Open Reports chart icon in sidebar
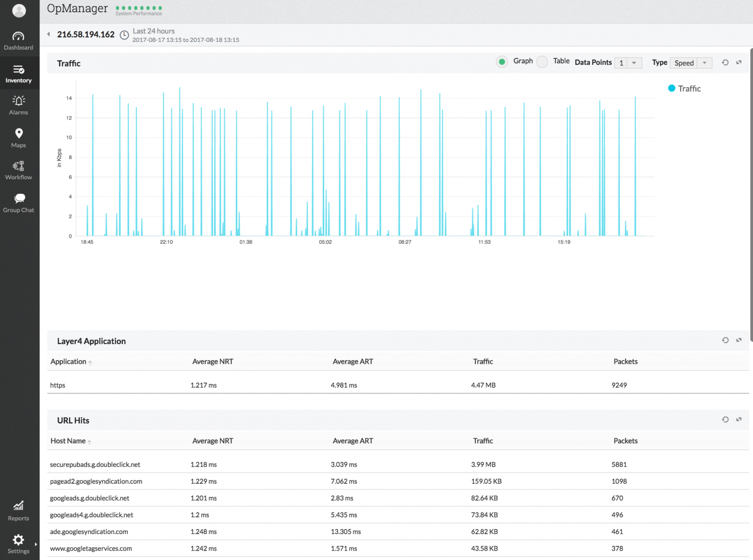 (18, 506)
